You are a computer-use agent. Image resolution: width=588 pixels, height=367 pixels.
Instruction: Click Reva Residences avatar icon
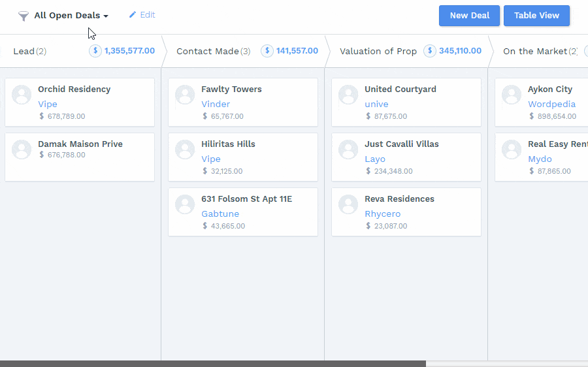348,204
